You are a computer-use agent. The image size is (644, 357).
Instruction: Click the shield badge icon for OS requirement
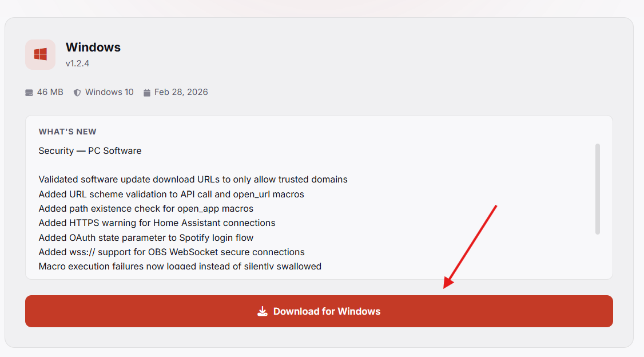pyautogui.click(x=77, y=92)
